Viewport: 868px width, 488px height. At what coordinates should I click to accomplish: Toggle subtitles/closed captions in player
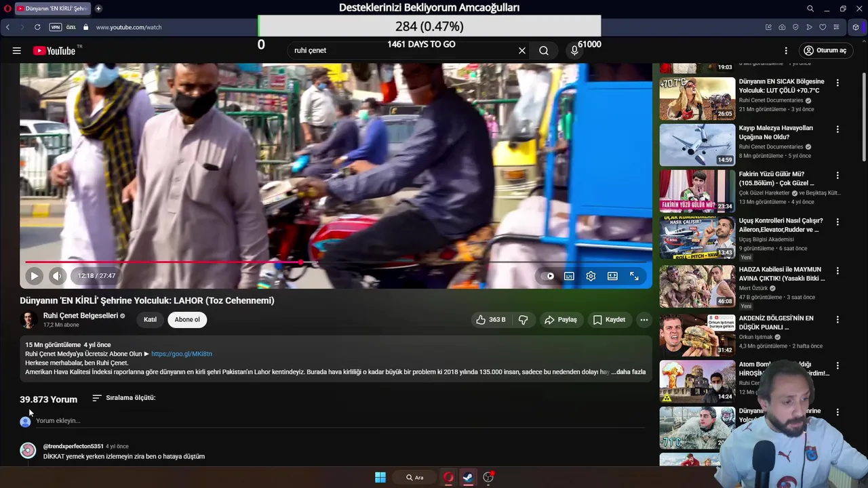[569, 276]
